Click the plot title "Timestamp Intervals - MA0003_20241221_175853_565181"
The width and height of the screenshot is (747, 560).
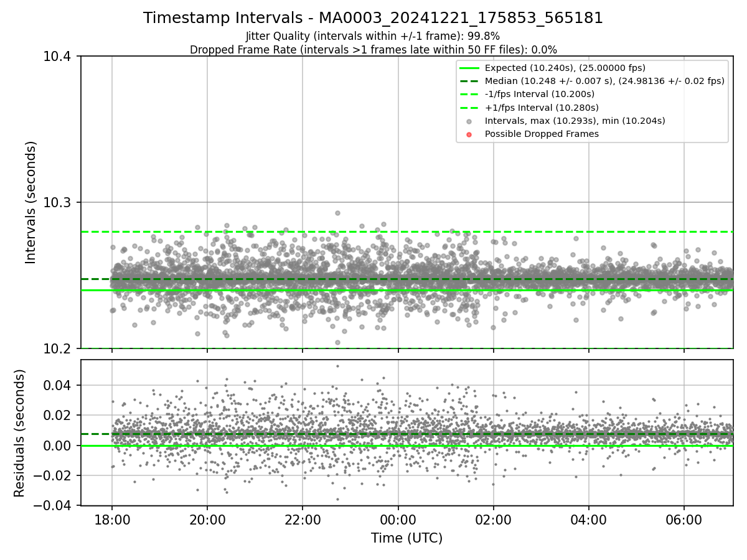[x=373, y=18]
